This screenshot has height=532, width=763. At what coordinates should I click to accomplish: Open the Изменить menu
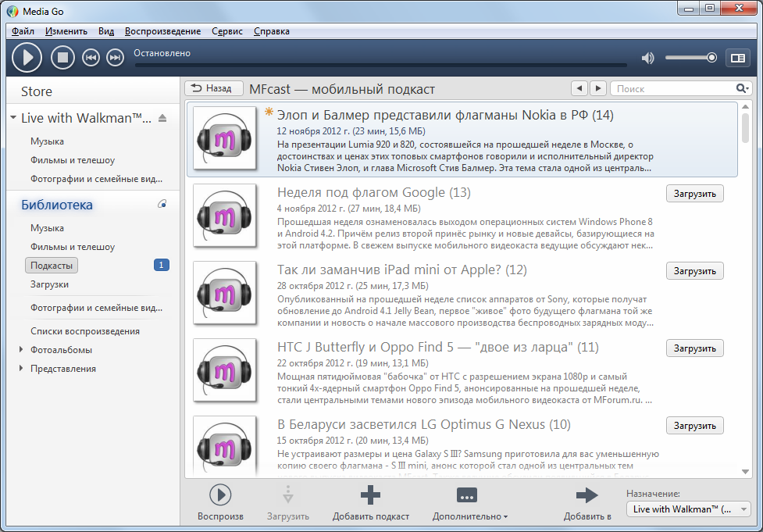66,31
